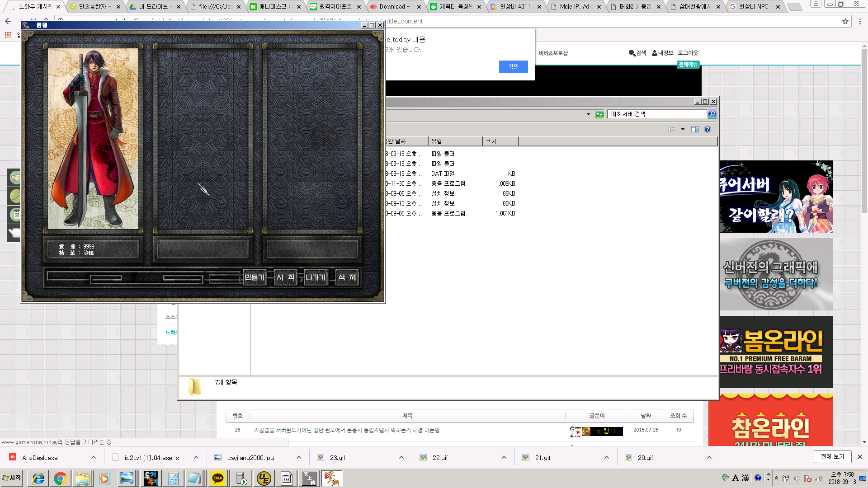
Task: Click the 로그아웃 link
Action: 688,53
